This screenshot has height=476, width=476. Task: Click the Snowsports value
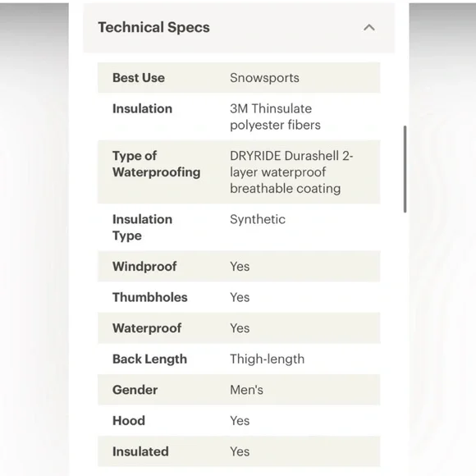pos(264,78)
